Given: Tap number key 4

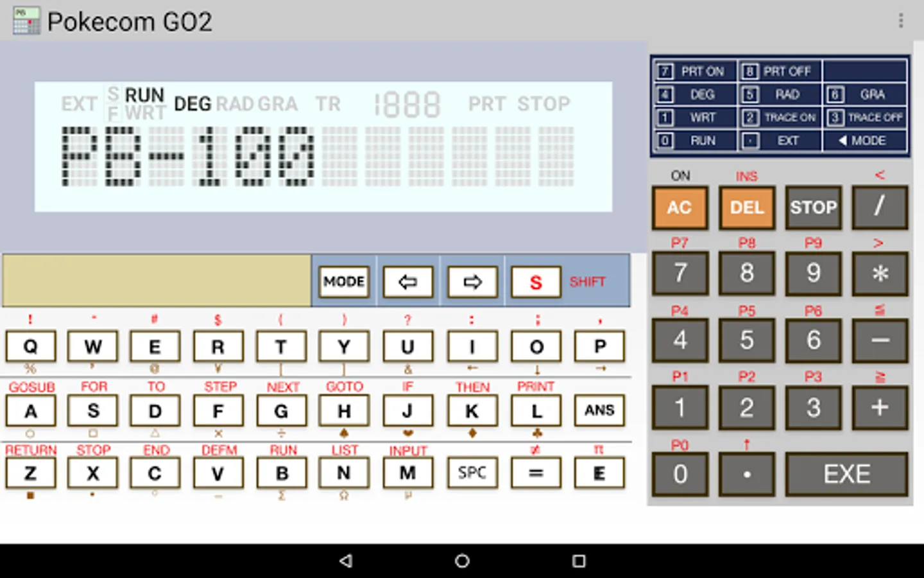Looking at the screenshot, I should coord(680,340).
